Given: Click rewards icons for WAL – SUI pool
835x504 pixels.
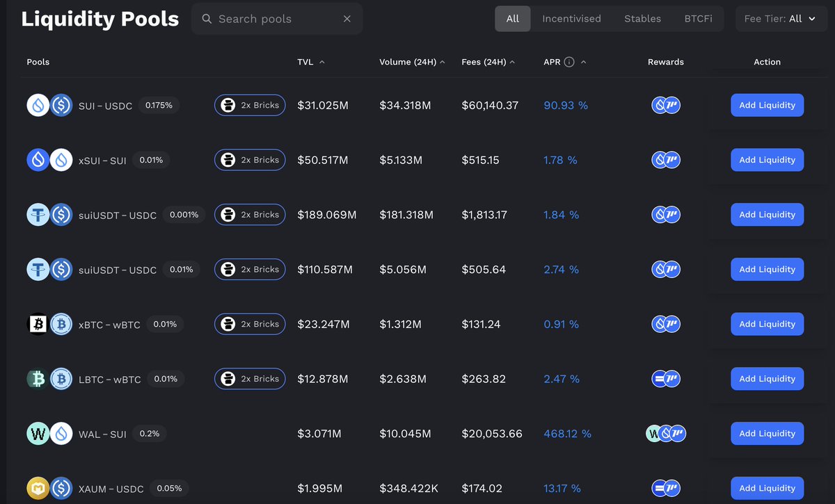Looking at the screenshot, I should pyautogui.click(x=666, y=434).
